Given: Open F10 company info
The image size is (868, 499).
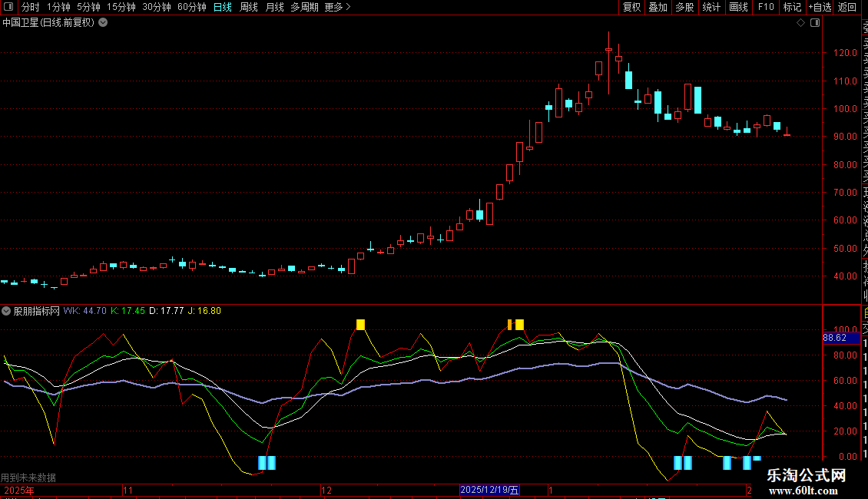Looking at the screenshot, I should coord(766,7).
